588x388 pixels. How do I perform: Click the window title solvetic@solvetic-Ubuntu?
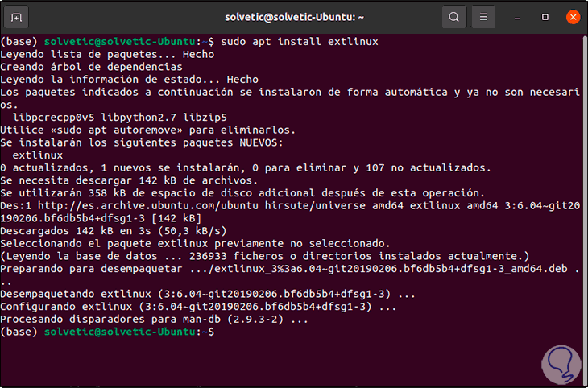pyautogui.click(x=294, y=17)
